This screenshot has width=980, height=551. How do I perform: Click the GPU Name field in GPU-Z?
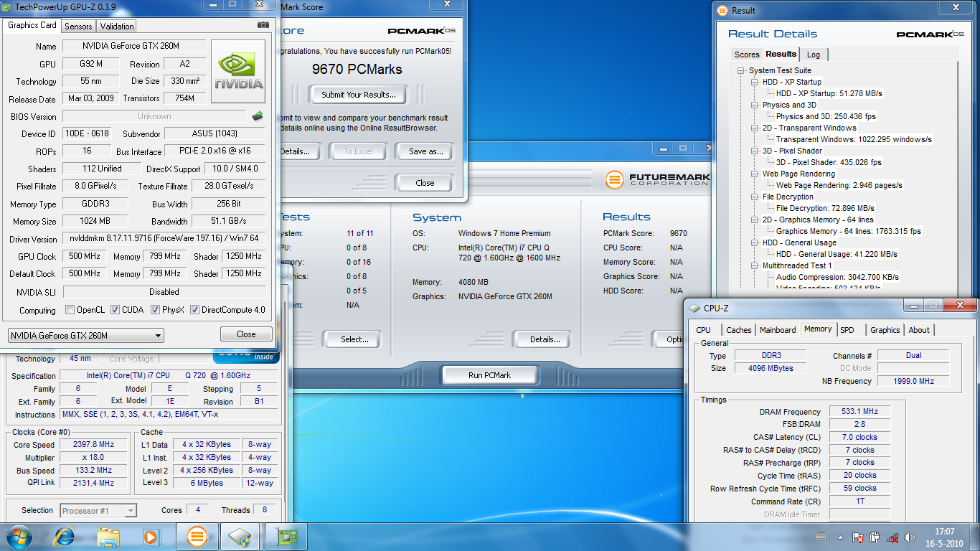point(134,46)
